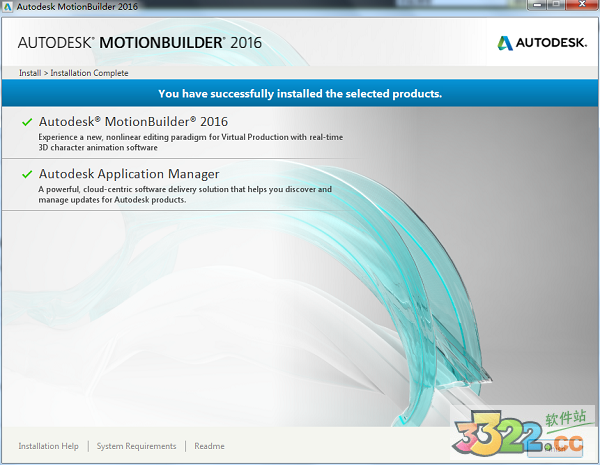Open the System Requirements link
Screen dimensions: 600x465
136,446
